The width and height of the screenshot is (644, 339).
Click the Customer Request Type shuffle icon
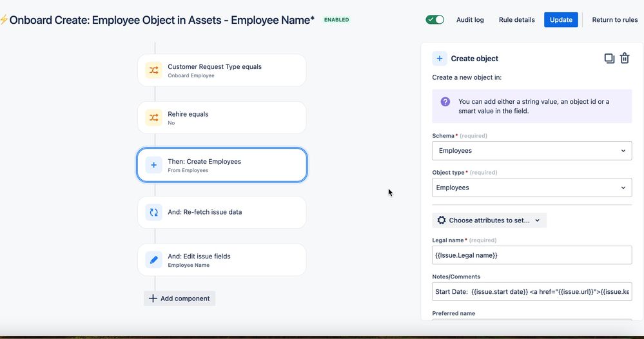pos(153,70)
